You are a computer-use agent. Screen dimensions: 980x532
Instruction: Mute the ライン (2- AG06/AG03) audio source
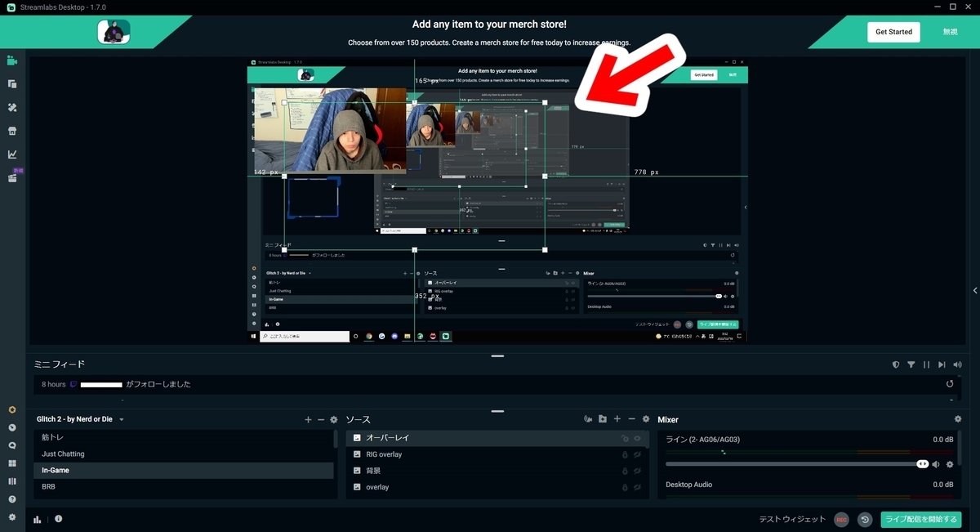point(936,464)
